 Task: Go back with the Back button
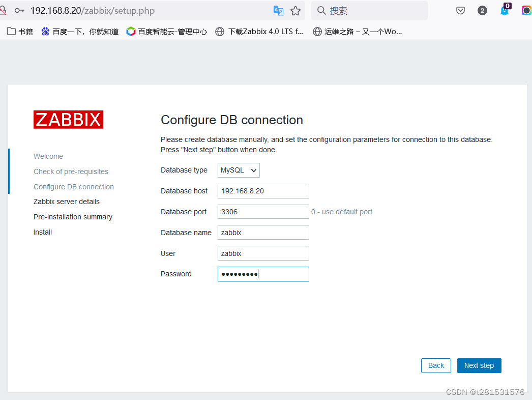tap(436, 366)
